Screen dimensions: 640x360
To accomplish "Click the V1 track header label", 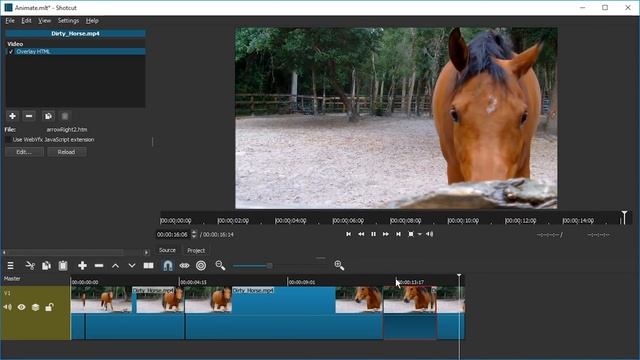I will click(x=7, y=293).
